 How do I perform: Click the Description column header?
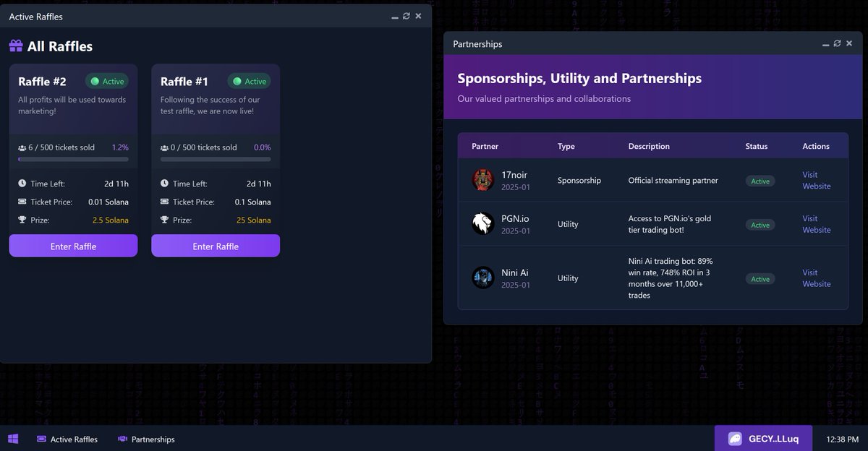(x=649, y=146)
